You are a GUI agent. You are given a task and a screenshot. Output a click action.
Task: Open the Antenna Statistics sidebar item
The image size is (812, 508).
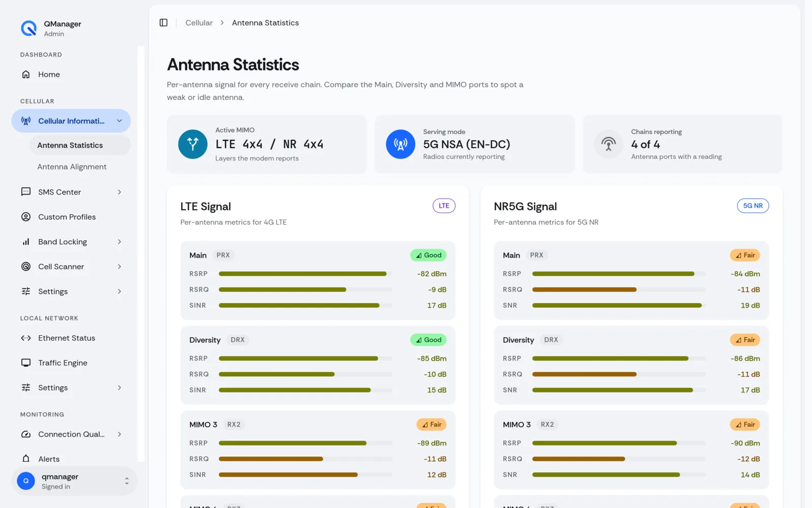tap(80, 145)
